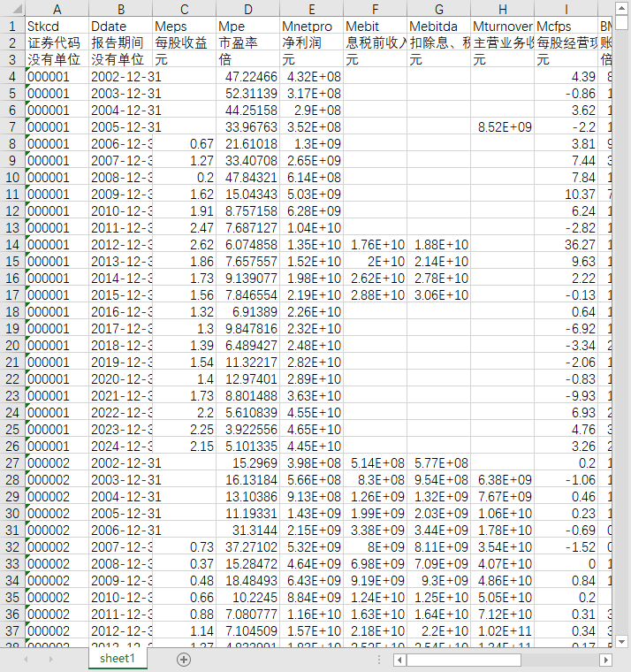Click the cell labeled 证券代码
The height and width of the screenshot is (672, 631).
(57, 42)
